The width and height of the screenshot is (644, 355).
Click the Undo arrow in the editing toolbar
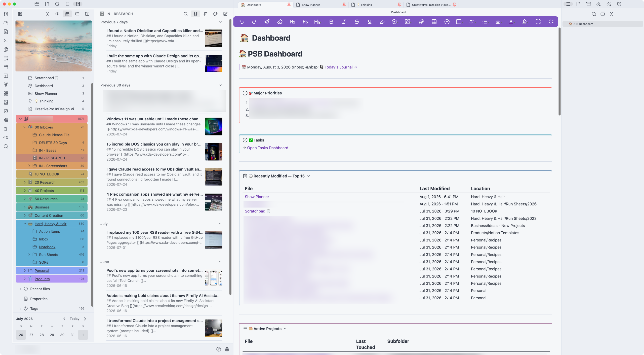point(242,22)
